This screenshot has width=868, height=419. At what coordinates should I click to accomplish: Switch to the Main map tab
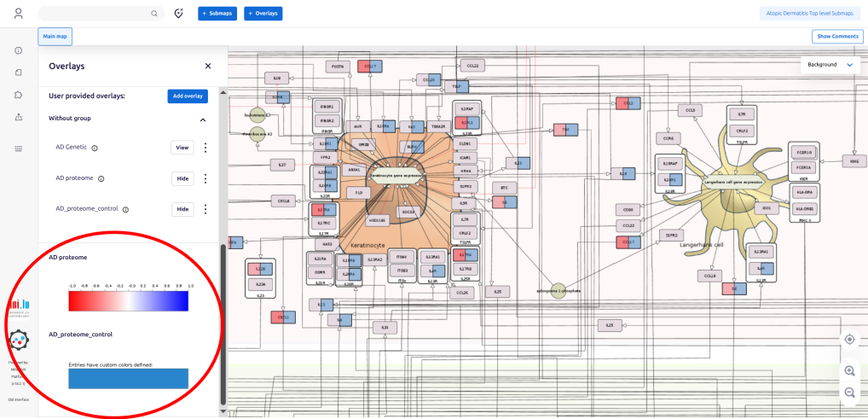[55, 36]
